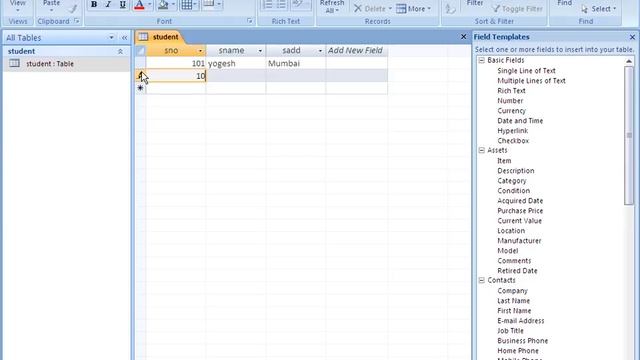Click the sno cell being edited with 10

(176, 76)
